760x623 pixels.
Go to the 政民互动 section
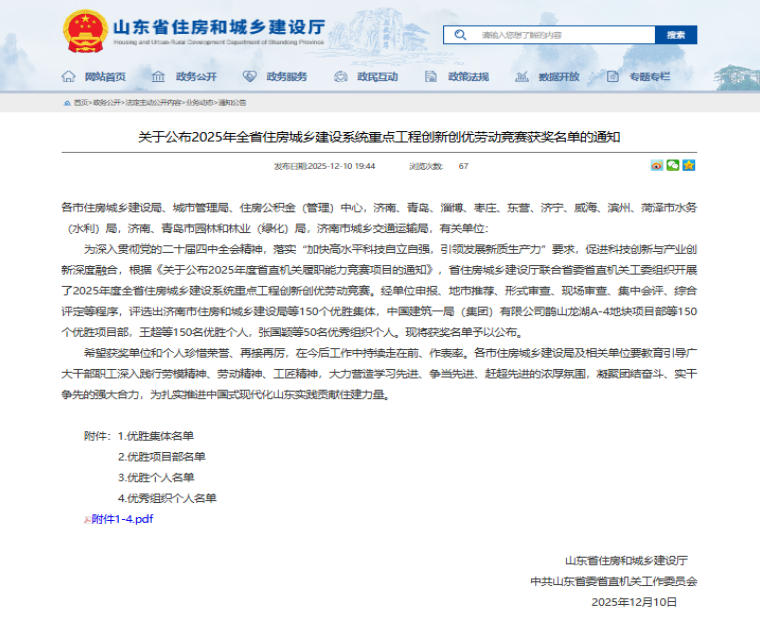[x=377, y=77]
